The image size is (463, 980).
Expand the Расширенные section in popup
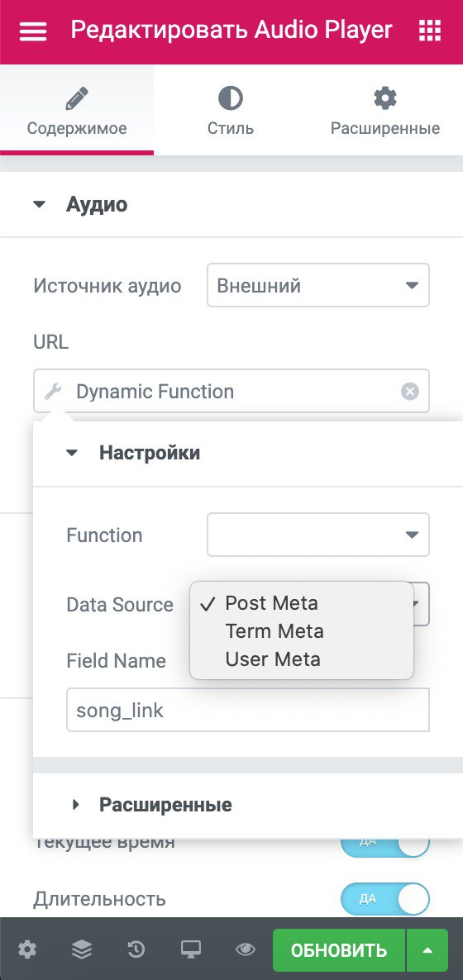click(x=165, y=804)
